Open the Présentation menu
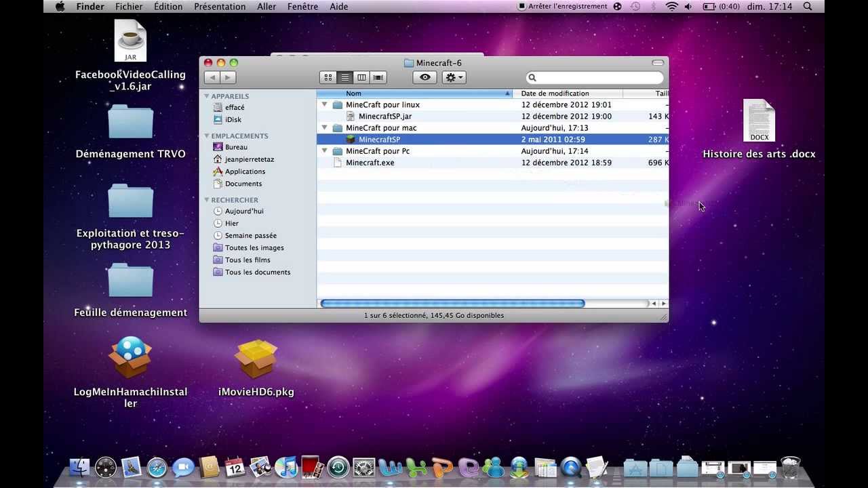The width and height of the screenshot is (868, 488). coord(220,7)
